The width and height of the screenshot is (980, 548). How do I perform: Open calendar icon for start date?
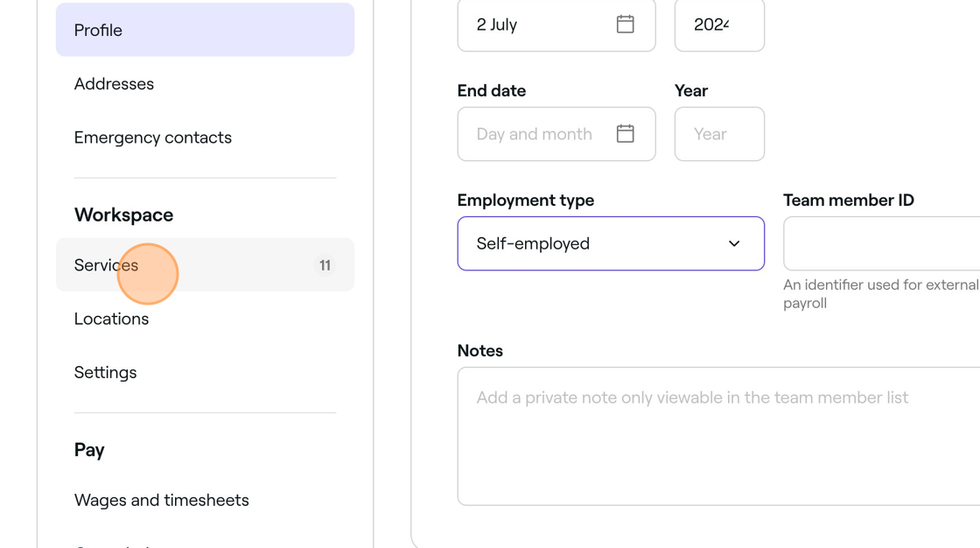(625, 25)
